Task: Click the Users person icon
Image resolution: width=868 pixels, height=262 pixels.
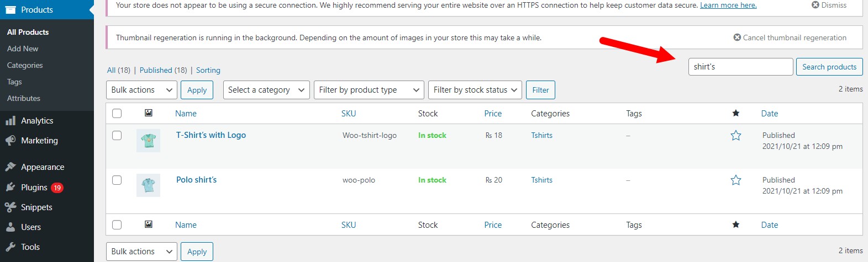Action: 10,227
